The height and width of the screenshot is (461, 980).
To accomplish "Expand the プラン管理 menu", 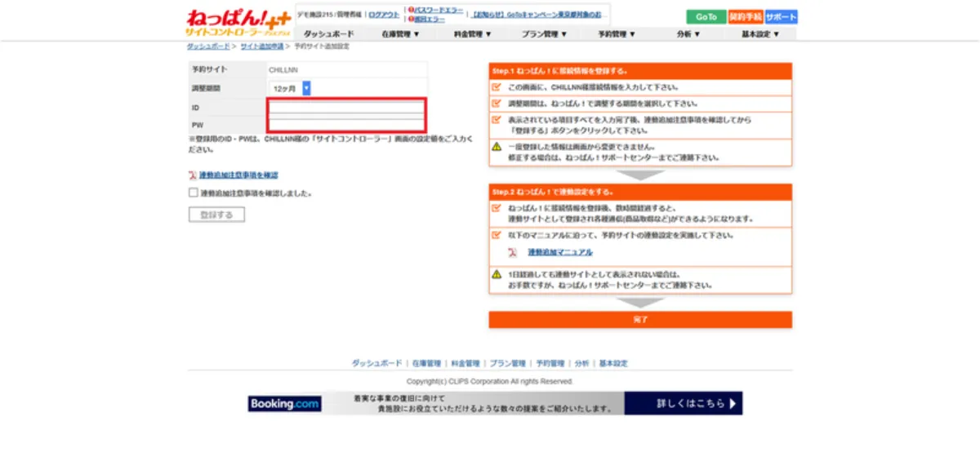I will coord(545,34).
